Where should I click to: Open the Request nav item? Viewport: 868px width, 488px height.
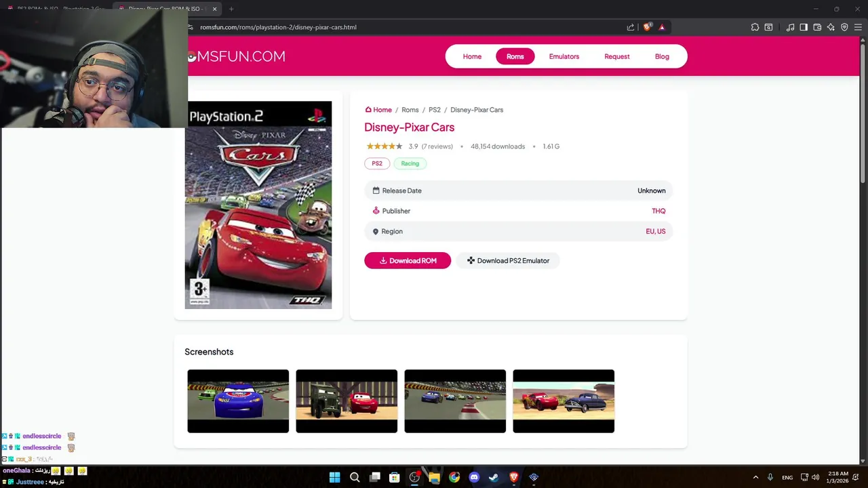(616, 56)
